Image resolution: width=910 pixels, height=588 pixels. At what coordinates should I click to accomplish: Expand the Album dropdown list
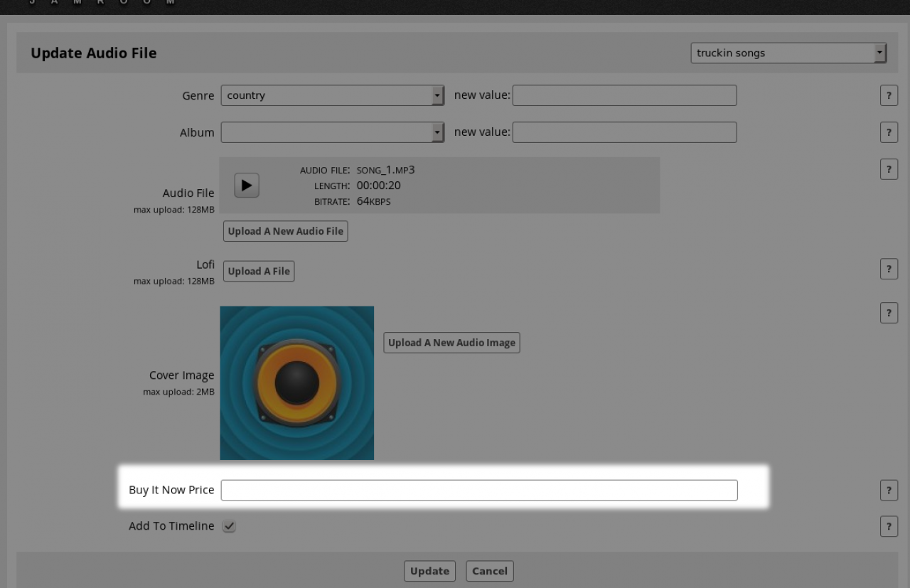pos(332,132)
